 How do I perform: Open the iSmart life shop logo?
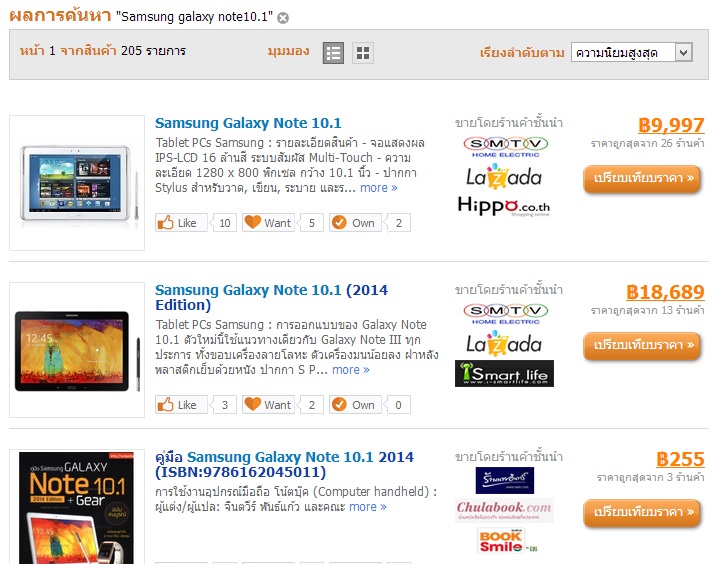pos(504,374)
